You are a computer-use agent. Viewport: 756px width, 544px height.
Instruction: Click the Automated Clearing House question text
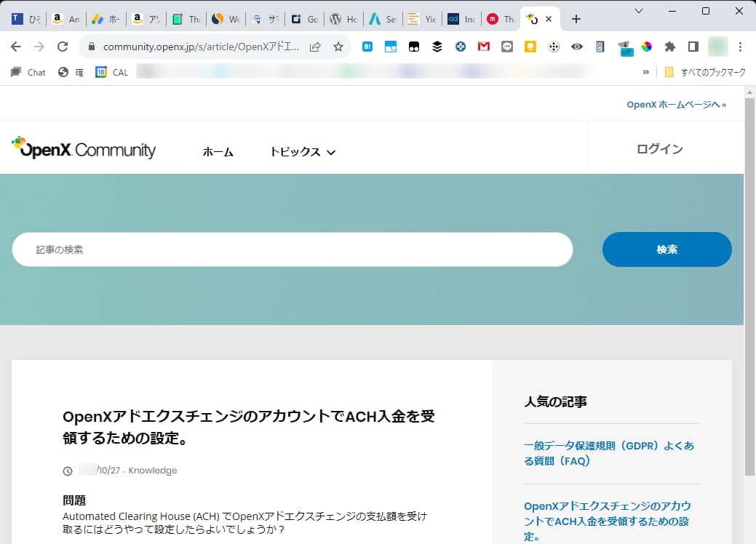(245, 523)
